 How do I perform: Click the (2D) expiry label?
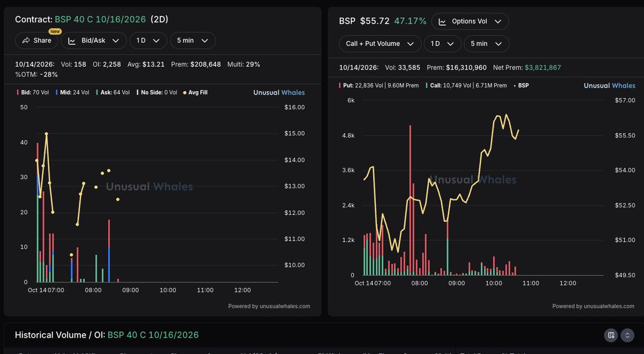pyautogui.click(x=159, y=19)
